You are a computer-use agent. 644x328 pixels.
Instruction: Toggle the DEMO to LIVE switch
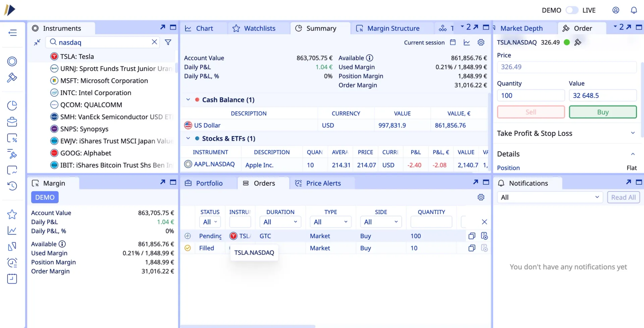(572, 10)
